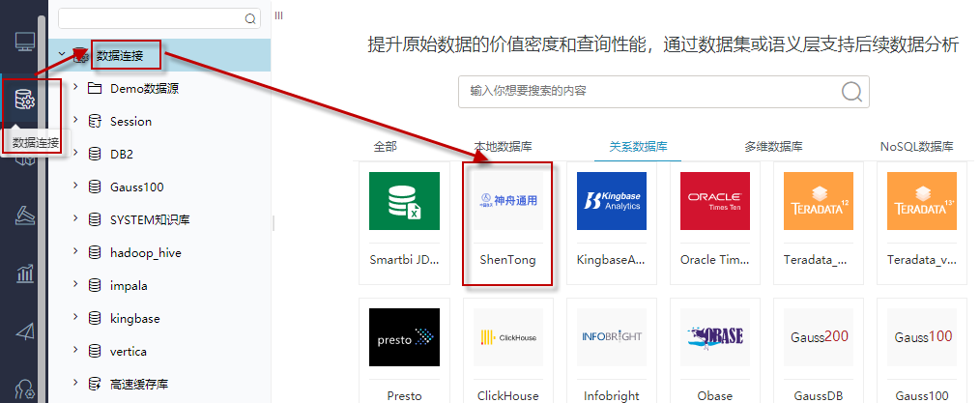Select the Presto logo tile
The width and height of the screenshot is (980, 403).
pos(404,337)
